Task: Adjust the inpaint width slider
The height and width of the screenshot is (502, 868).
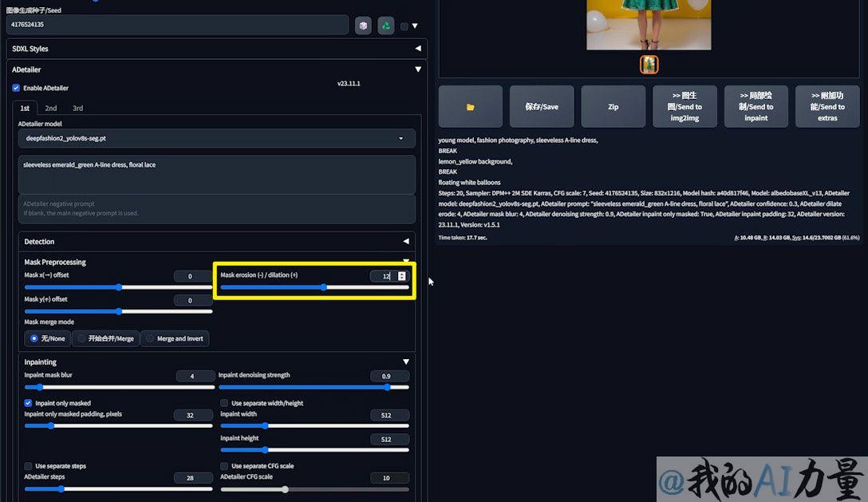Action: coord(314,426)
